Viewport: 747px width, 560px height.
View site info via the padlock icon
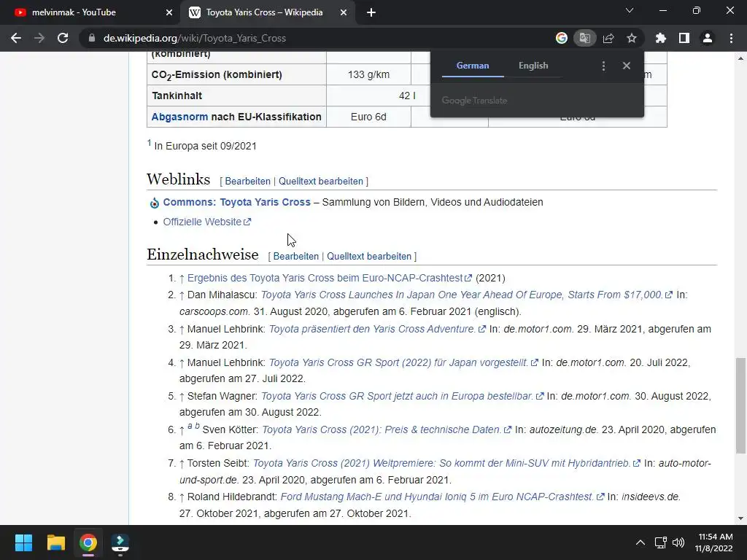(91, 38)
